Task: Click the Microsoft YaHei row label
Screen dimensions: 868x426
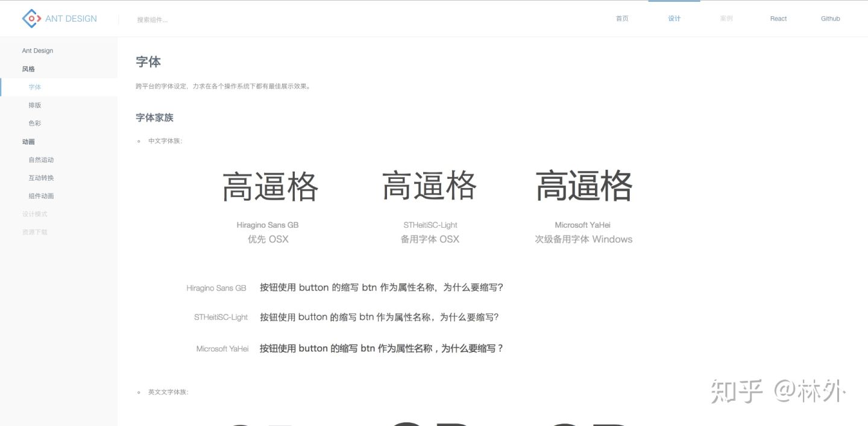Action: pyautogui.click(x=222, y=349)
